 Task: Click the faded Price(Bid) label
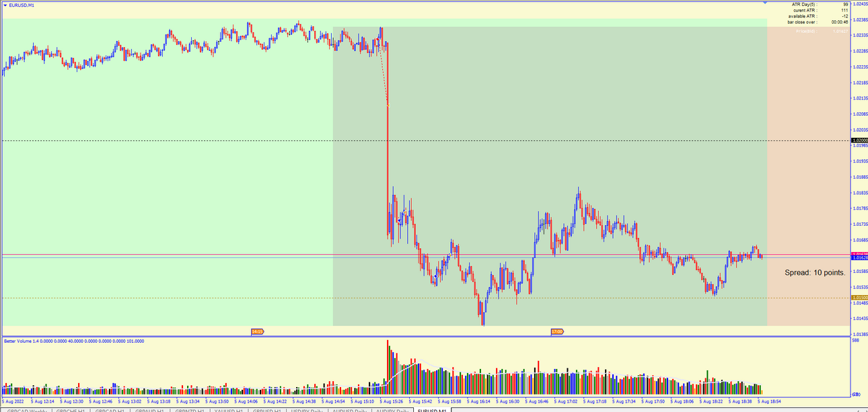click(805, 31)
